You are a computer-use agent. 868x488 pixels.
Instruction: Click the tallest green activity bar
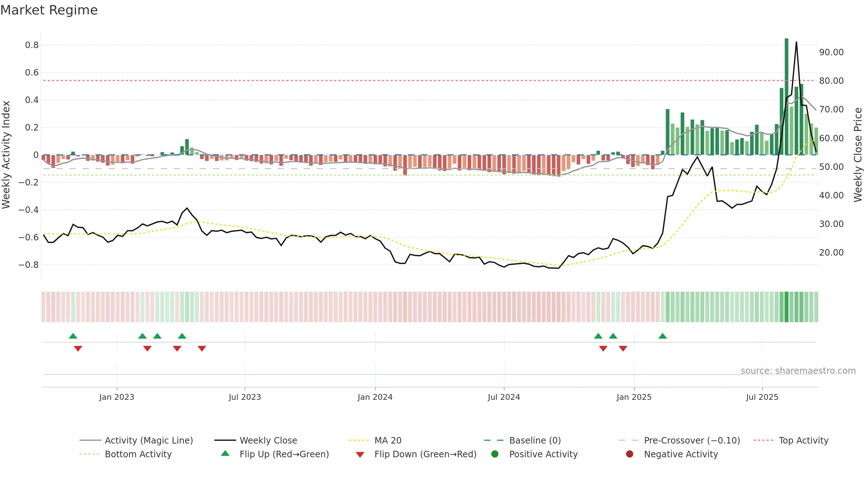click(x=787, y=97)
